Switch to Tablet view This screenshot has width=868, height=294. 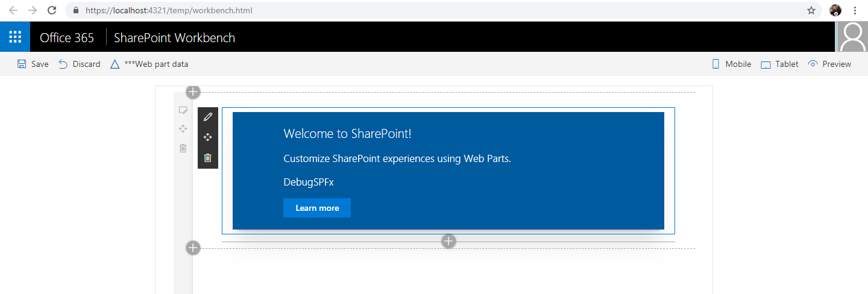pyautogui.click(x=780, y=64)
